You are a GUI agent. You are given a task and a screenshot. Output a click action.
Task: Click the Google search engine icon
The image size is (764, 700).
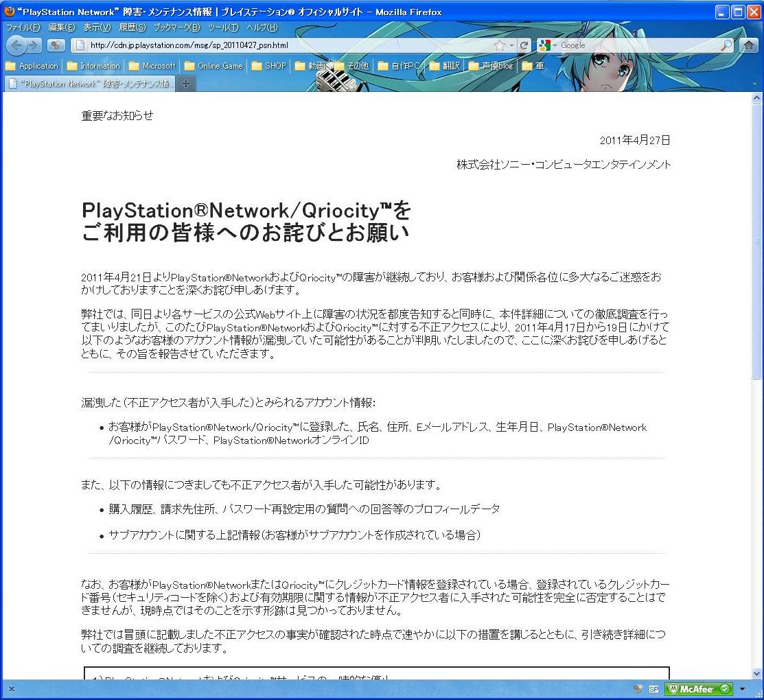pos(545,45)
